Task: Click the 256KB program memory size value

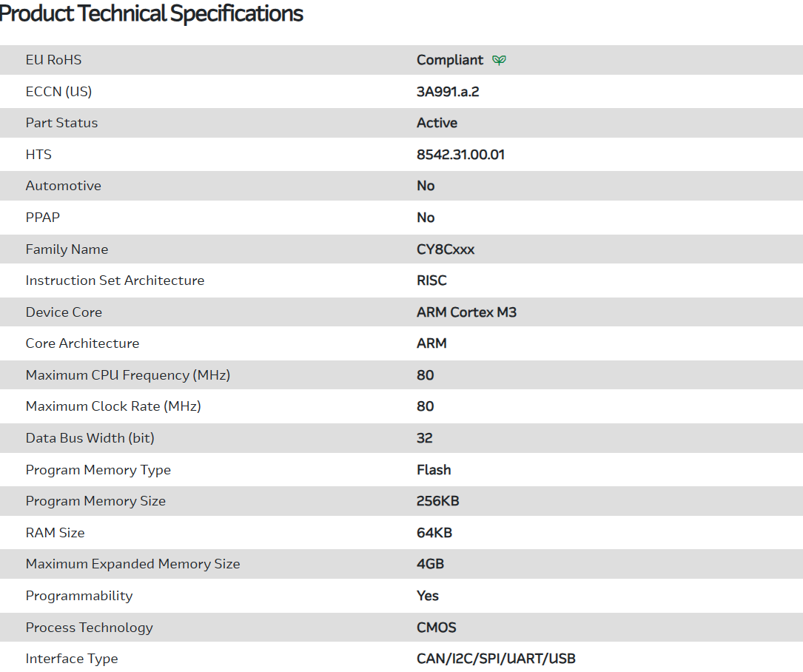Action: (x=437, y=501)
